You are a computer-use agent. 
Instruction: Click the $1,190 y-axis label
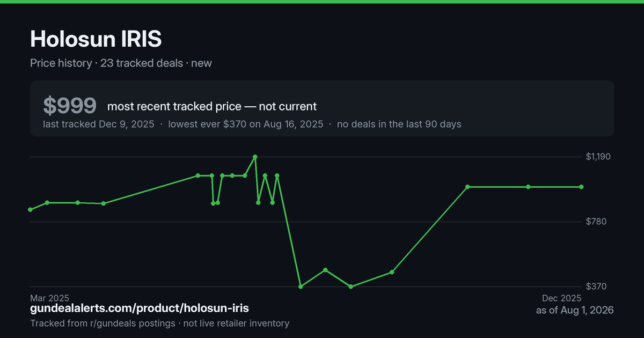coord(598,157)
